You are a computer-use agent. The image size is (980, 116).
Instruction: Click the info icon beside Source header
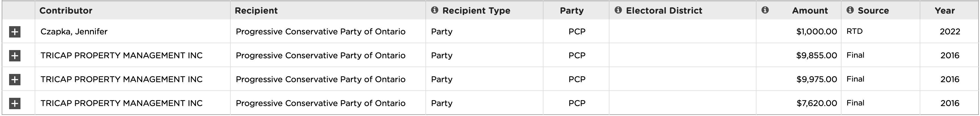pos(850,10)
